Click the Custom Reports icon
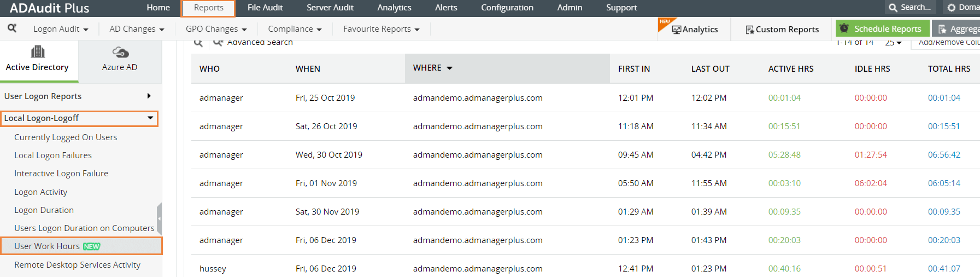 click(x=749, y=30)
